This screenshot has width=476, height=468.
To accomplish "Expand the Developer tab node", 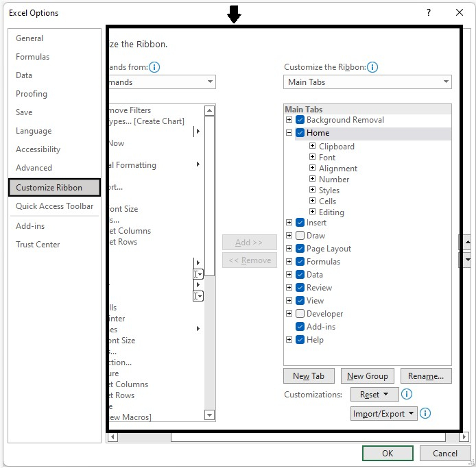I will [x=289, y=314].
